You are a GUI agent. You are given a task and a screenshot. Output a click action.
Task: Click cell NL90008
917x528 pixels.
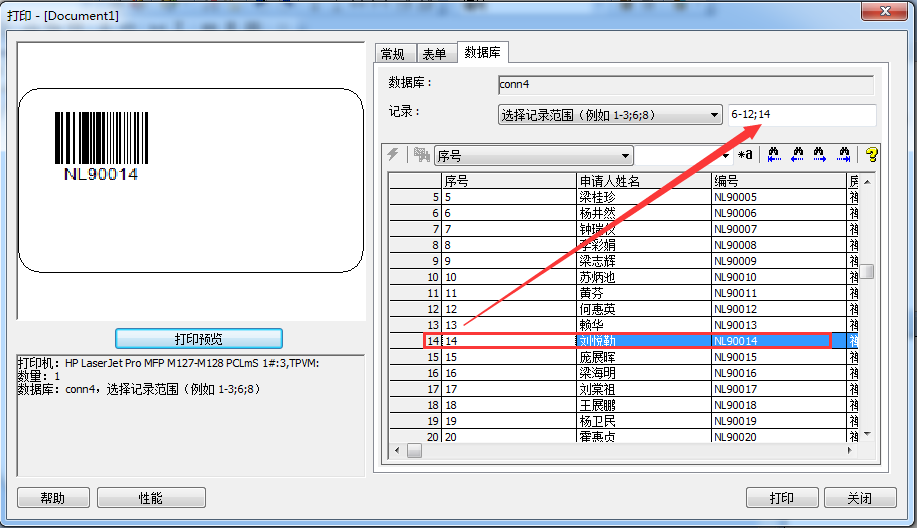coord(778,245)
